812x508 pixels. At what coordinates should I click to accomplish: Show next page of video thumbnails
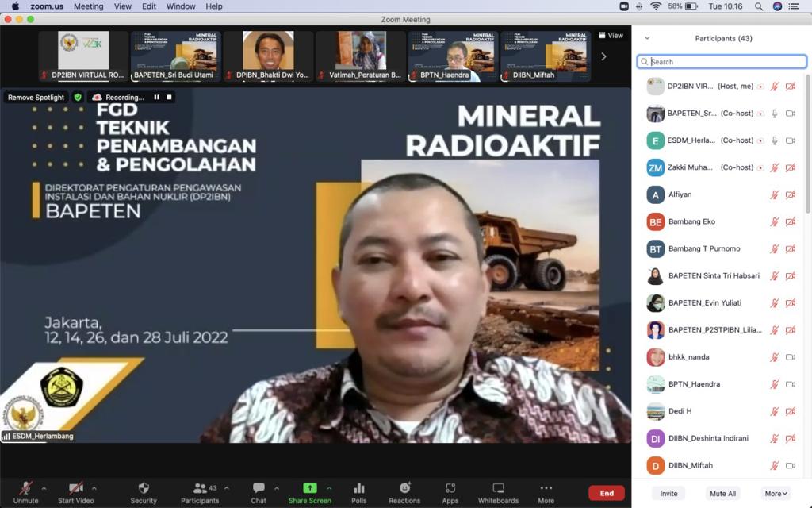(603, 56)
